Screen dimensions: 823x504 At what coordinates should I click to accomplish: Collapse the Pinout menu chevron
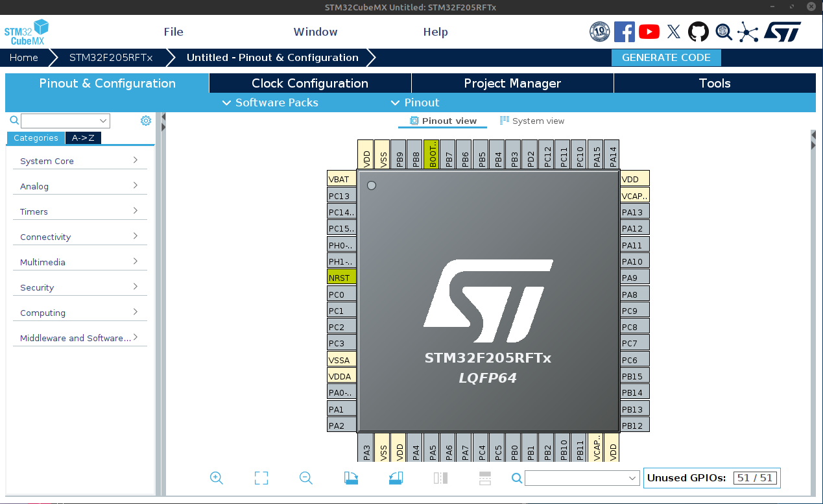click(x=396, y=102)
